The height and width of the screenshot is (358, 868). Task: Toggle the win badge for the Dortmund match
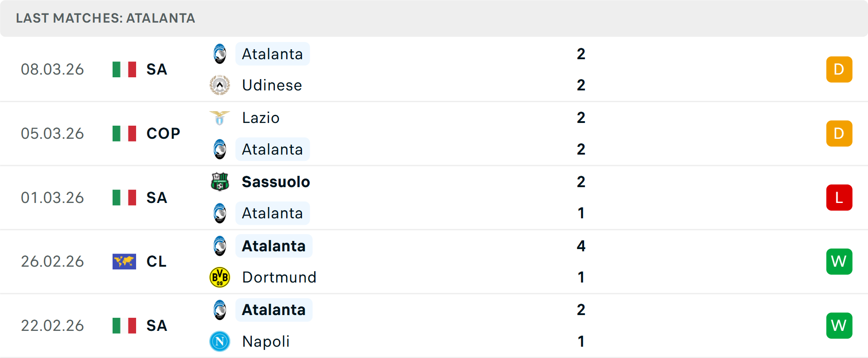[839, 261]
